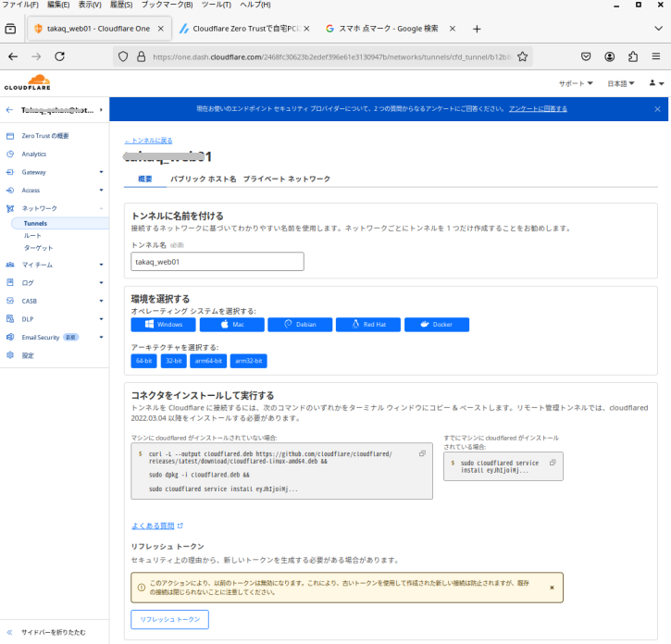
Task: Click the browser forward arrow
Action: click(x=36, y=56)
